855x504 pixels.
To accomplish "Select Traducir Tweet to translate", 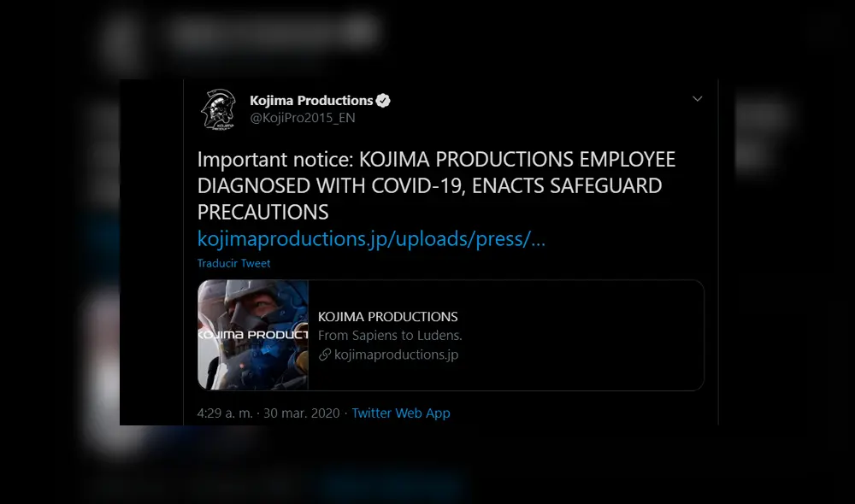I will (233, 263).
